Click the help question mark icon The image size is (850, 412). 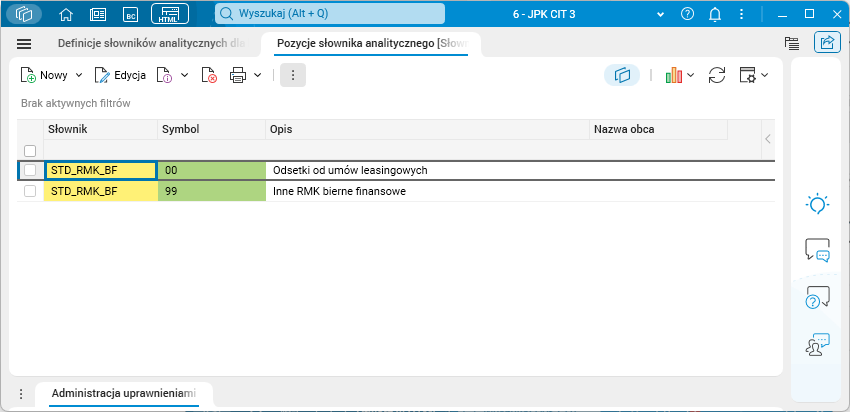pos(687,14)
